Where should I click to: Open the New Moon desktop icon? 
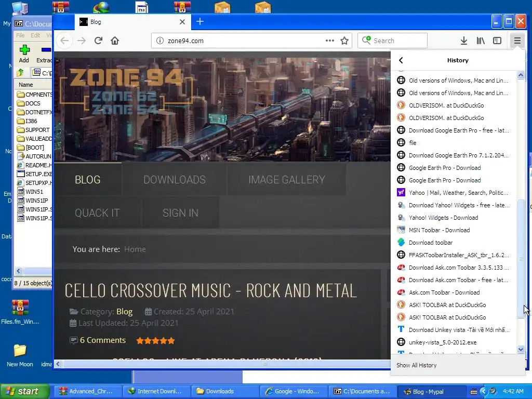[x=20, y=355]
